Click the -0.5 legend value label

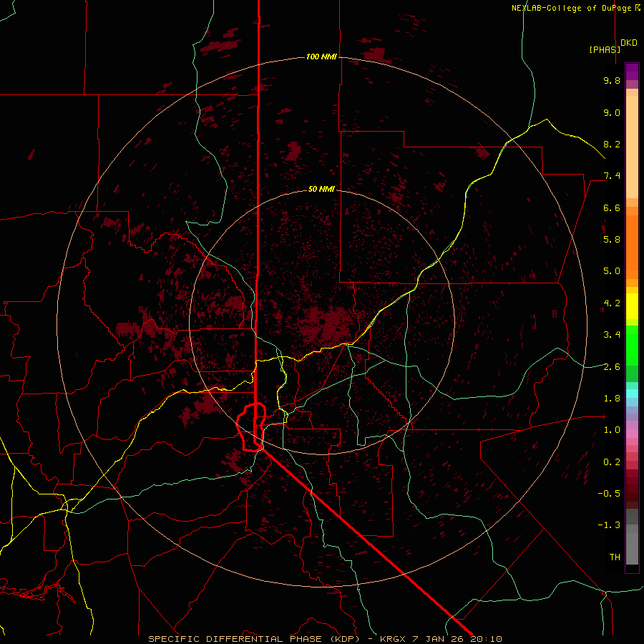(609, 493)
